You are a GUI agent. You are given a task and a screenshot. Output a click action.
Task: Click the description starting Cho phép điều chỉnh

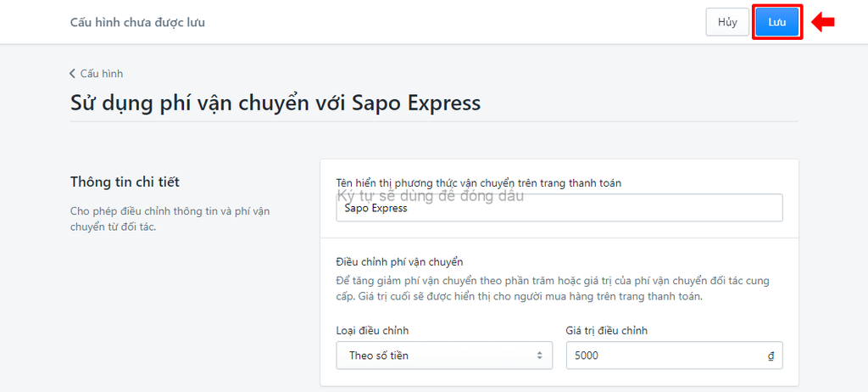(170, 220)
